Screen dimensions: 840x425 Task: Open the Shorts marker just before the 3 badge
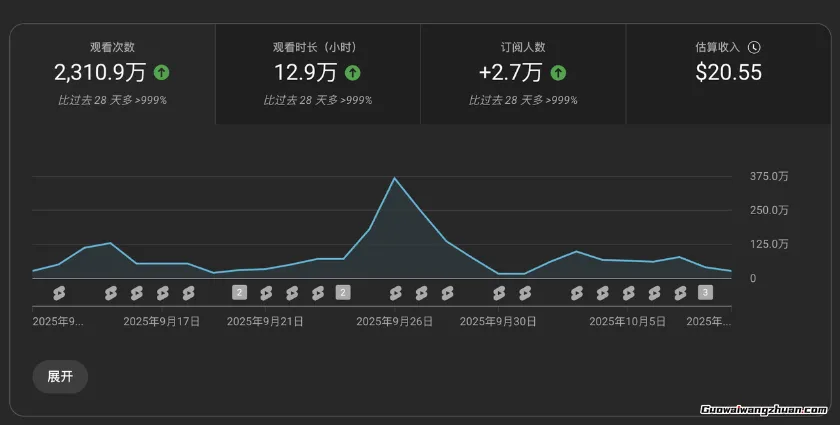click(680, 293)
